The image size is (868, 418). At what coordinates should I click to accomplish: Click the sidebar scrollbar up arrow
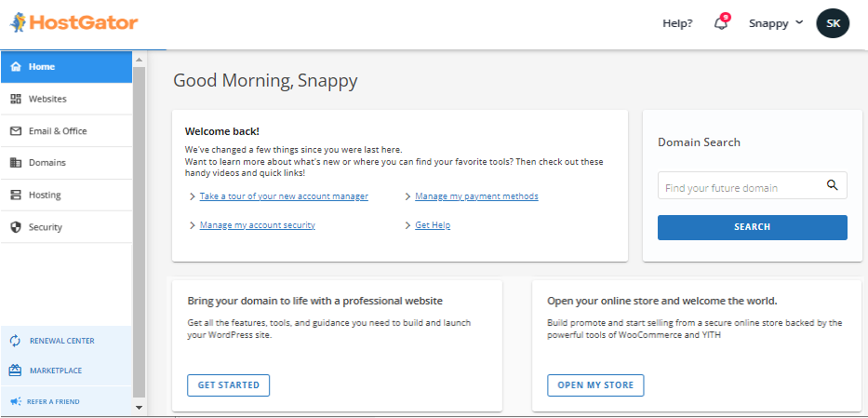click(x=139, y=60)
